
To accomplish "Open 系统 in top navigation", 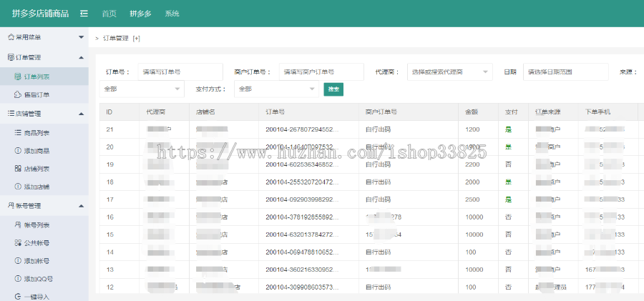I will tap(172, 14).
